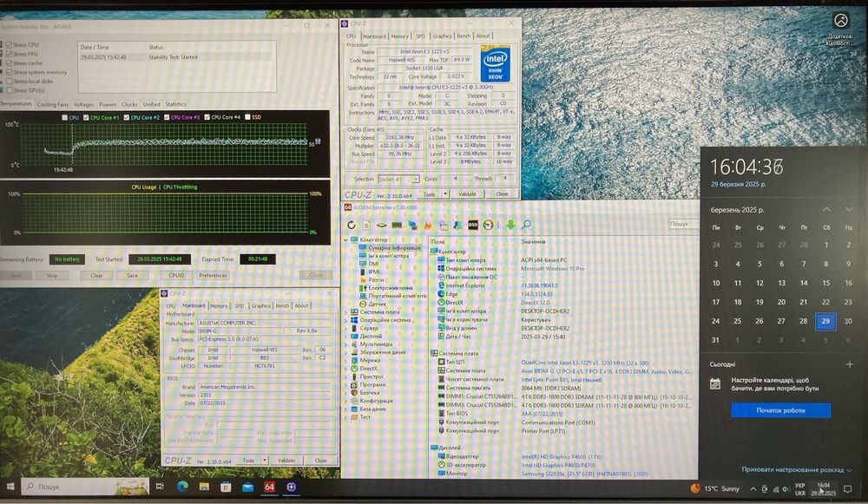
Task: Click the Refresh icon in AIDA64 toolbar
Action: point(351,225)
